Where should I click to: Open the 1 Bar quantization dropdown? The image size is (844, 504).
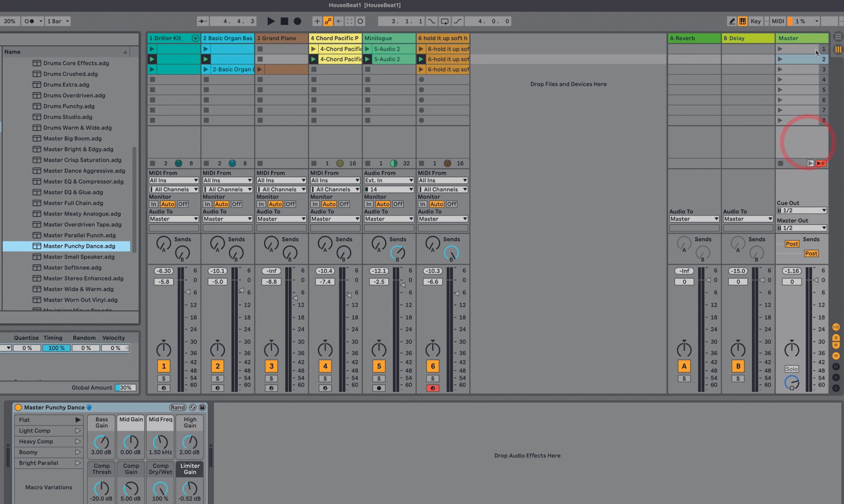pyautogui.click(x=58, y=21)
